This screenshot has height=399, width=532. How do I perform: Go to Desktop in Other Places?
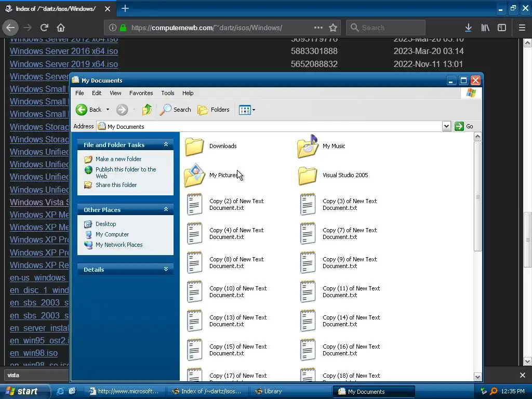(105, 224)
